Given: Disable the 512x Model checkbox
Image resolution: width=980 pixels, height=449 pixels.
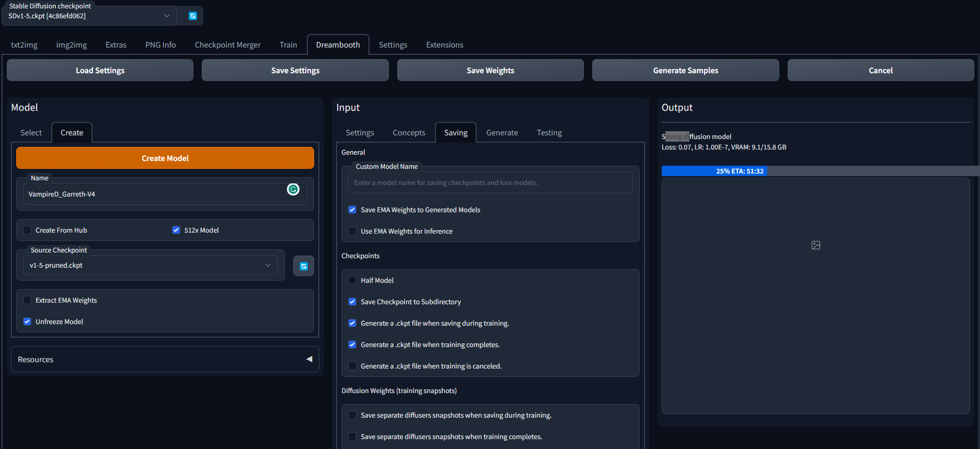Looking at the screenshot, I should pyautogui.click(x=176, y=230).
